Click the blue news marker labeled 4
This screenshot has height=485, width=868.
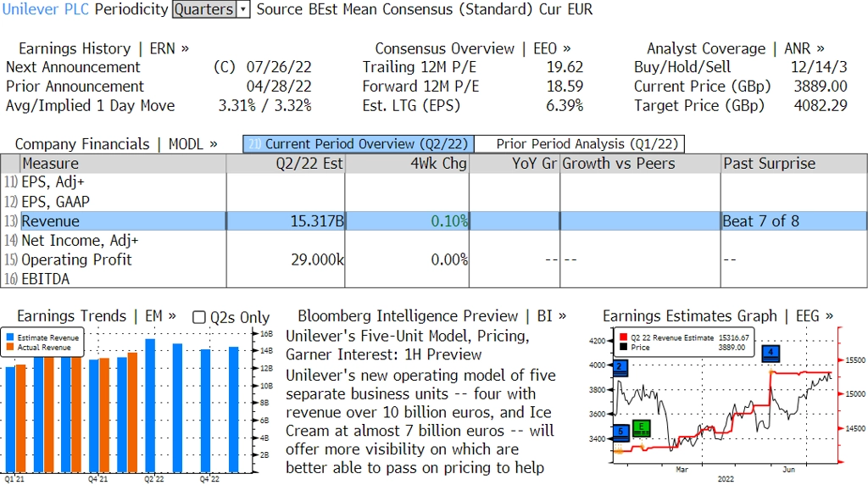coord(771,353)
